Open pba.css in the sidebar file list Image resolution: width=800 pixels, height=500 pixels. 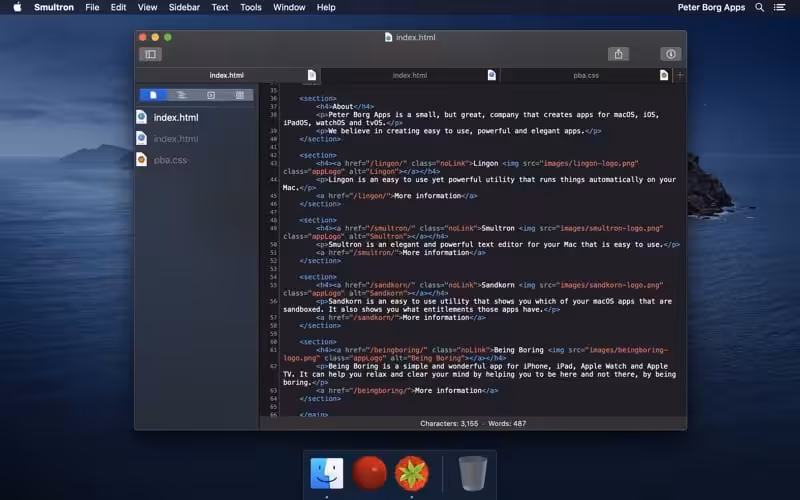169,160
